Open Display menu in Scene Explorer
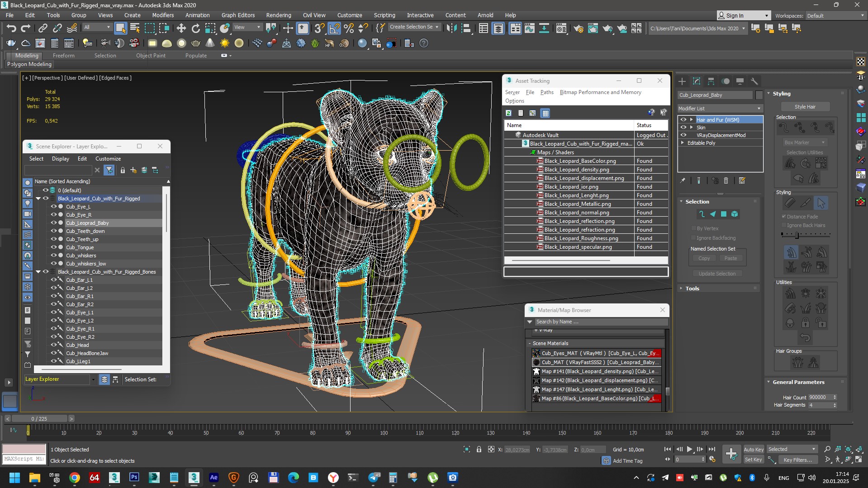This screenshot has width=868, height=488. [x=61, y=159]
